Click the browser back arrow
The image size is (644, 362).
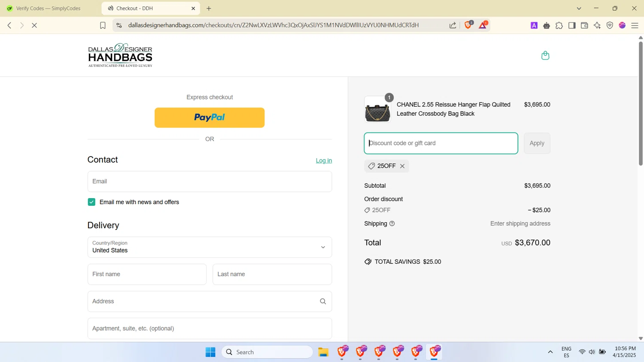[9, 25]
